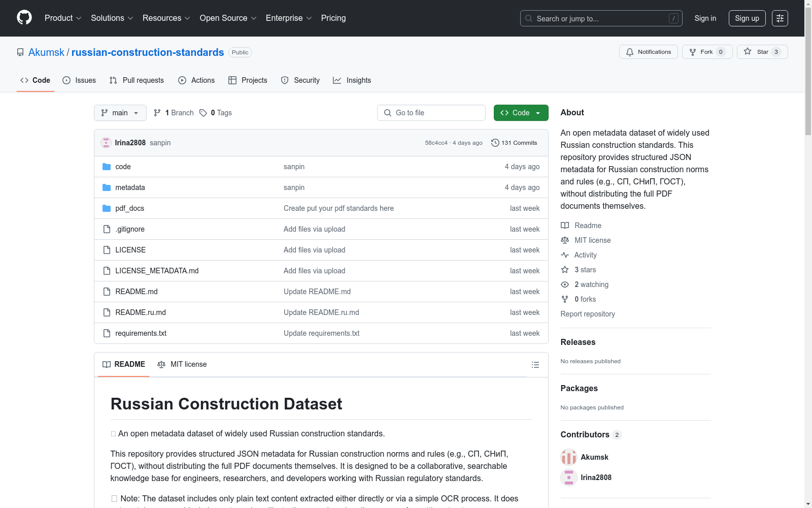Click the Sign in link

705,18
